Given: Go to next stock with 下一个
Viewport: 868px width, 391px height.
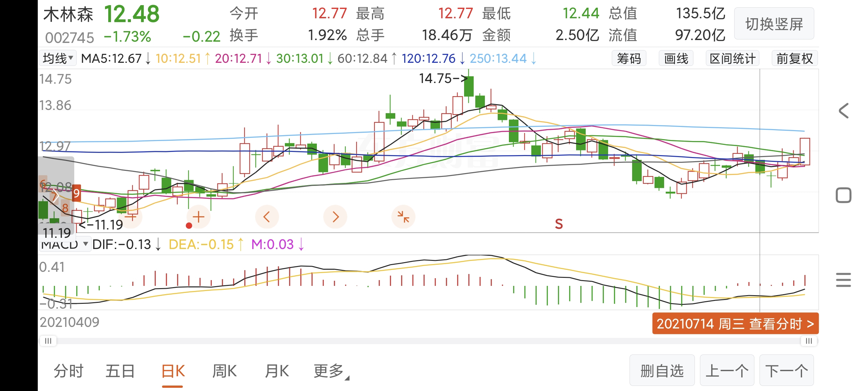Looking at the screenshot, I should (786, 370).
